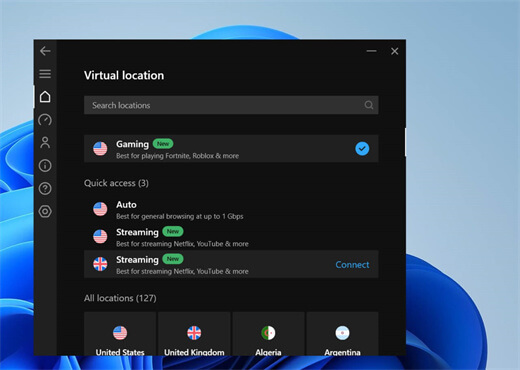Click Connect for UK Streaming
The height and width of the screenshot is (370, 520).
pos(352,265)
